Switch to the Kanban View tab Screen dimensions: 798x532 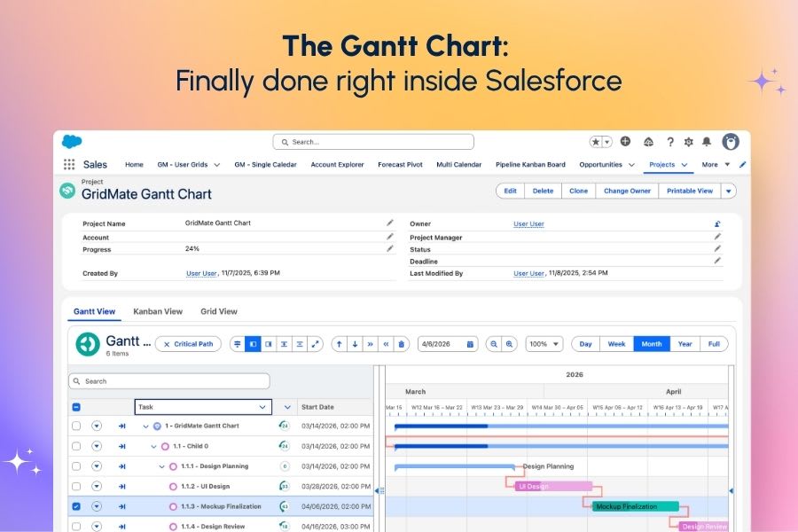[x=158, y=311]
